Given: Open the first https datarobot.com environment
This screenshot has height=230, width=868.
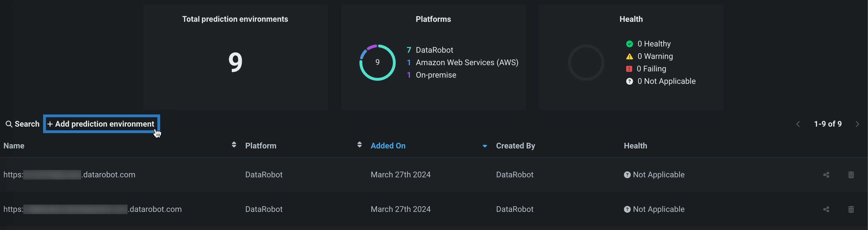Looking at the screenshot, I should pyautogui.click(x=69, y=175).
